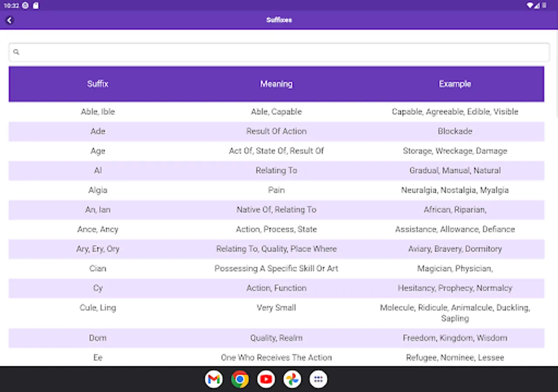
Task: Tap the Wi-Fi icon in the status bar
Action: click(x=530, y=6)
